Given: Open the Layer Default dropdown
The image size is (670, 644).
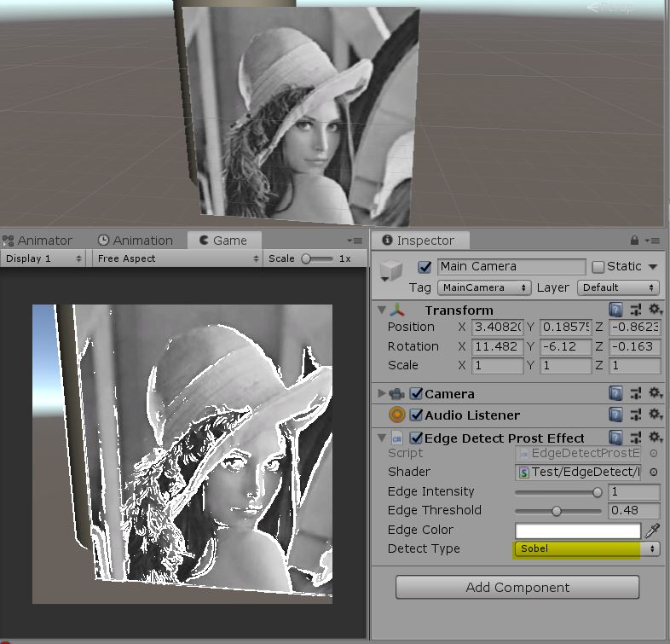Looking at the screenshot, I should tap(618, 287).
